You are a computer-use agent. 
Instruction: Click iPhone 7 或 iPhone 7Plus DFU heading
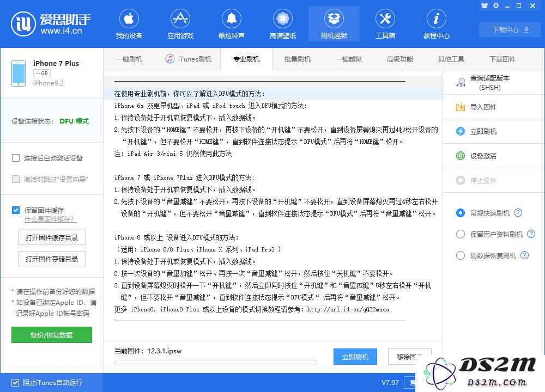pyautogui.click(x=184, y=177)
